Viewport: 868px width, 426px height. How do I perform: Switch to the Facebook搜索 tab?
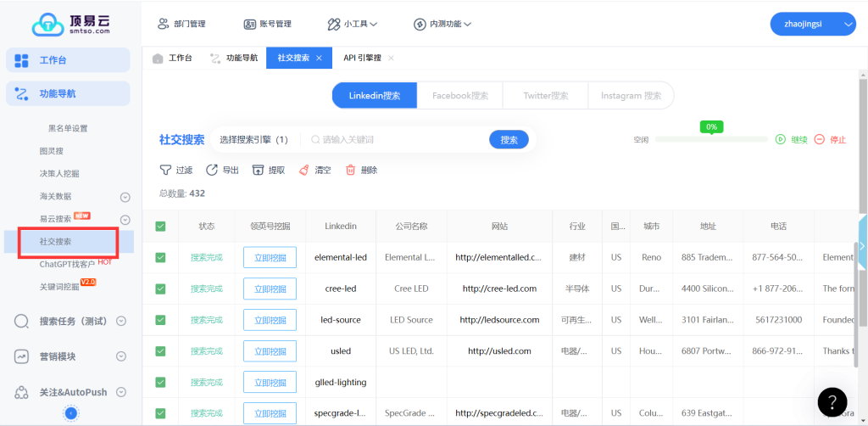pos(460,96)
